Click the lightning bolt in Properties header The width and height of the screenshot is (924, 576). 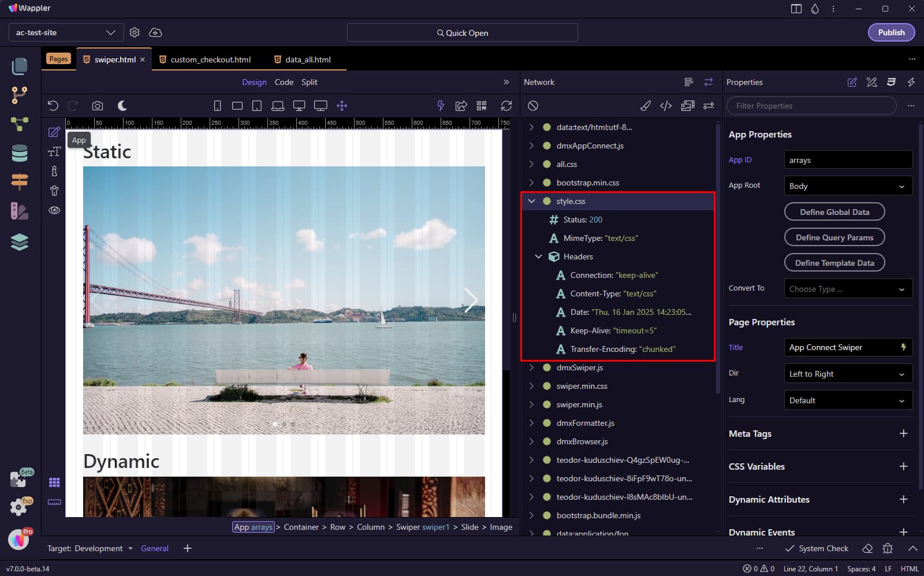click(911, 82)
